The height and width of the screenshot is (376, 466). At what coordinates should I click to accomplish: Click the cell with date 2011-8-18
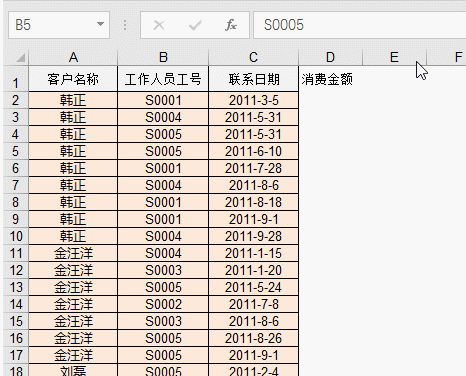point(253,202)
